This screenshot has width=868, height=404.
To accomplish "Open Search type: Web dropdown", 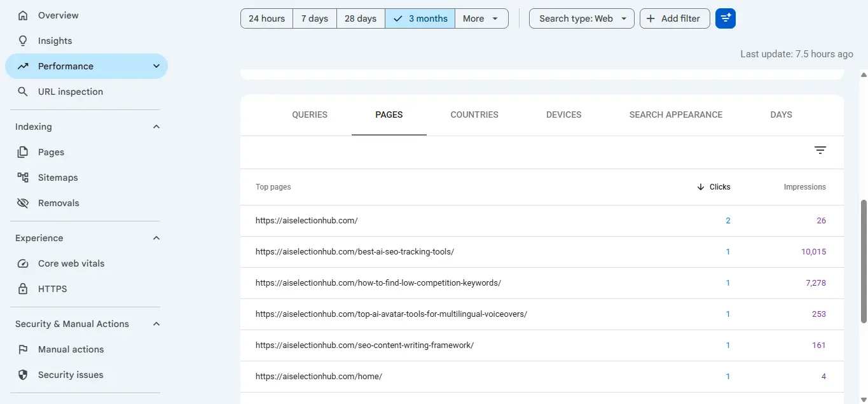I will click(x=582, y=18).
